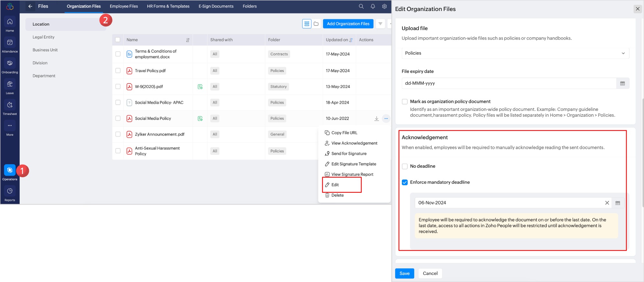Uncheck Enforce mandatory deadline
Image resolution: width=644 pixels, height=282 pixels.
(405, 182)
